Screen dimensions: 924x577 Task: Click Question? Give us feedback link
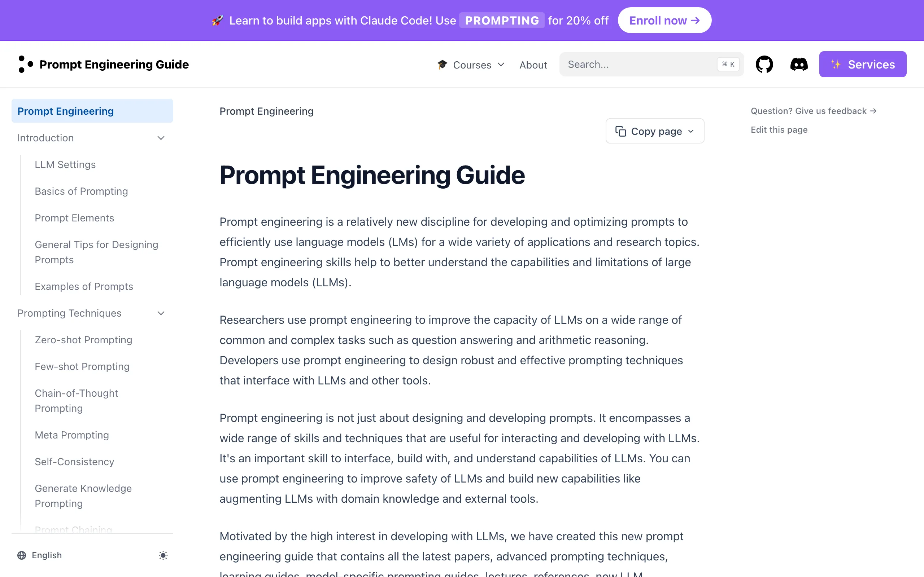[x=814, y=111]
